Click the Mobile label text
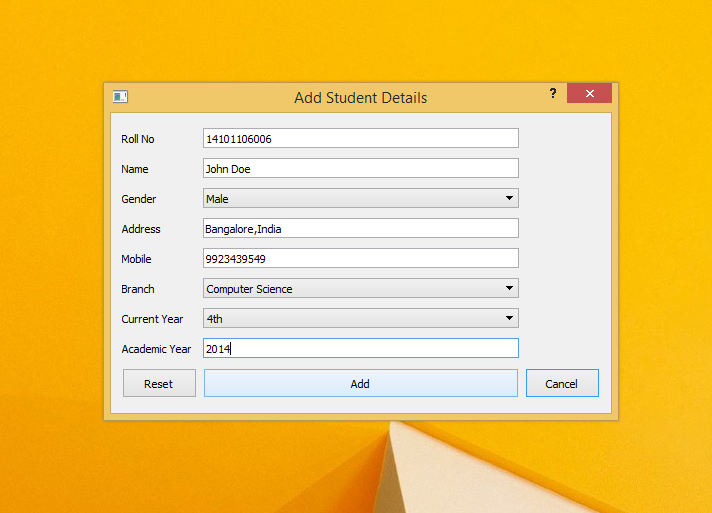712x513 pixels. pos(136,259)
